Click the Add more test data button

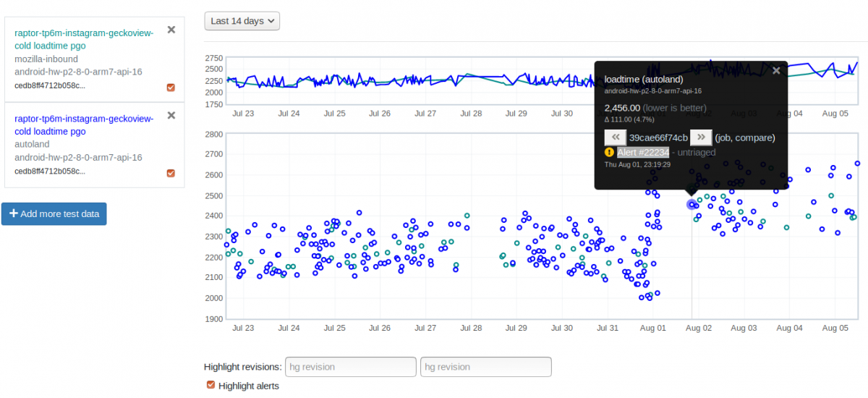[x=54, y=213]
